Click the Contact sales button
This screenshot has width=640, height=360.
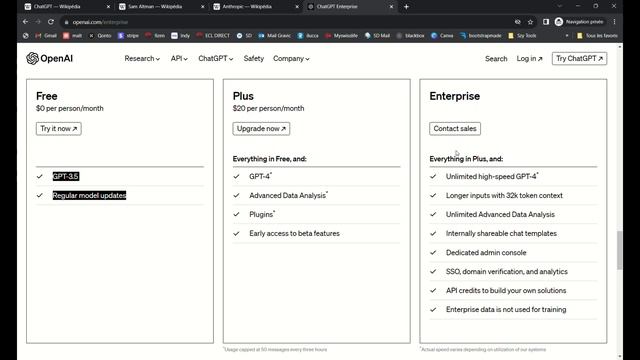[x=455, y=129]
